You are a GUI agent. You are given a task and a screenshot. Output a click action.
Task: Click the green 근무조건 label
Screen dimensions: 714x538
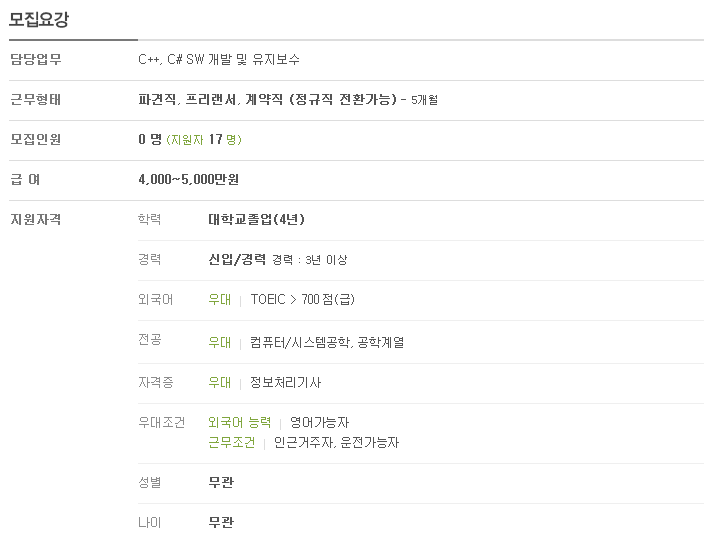(x=231, y=443)
